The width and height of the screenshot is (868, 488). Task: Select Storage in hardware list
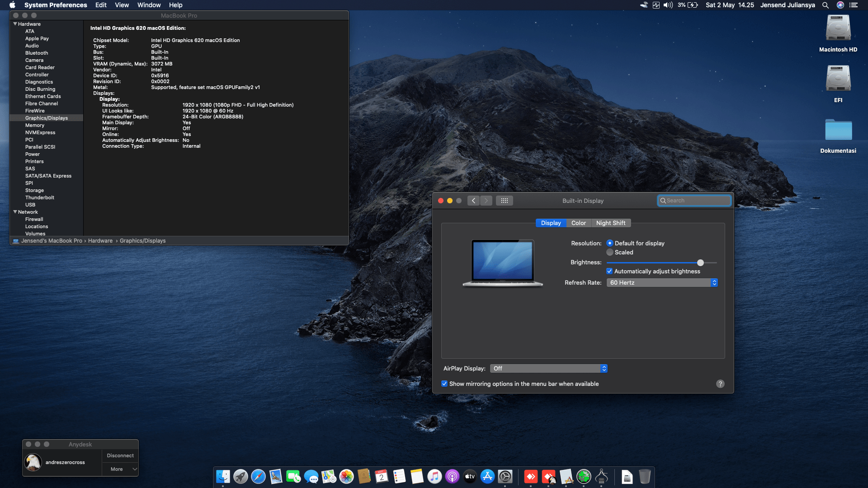[34, 190]
